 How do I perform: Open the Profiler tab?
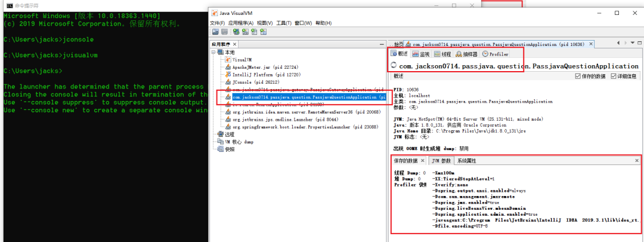495,54
